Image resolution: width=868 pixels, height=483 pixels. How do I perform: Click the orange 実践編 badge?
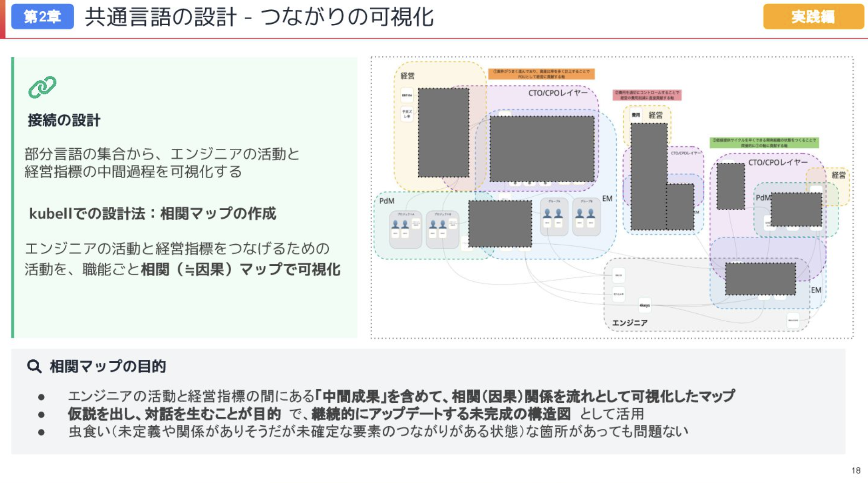tap(813, 16)
